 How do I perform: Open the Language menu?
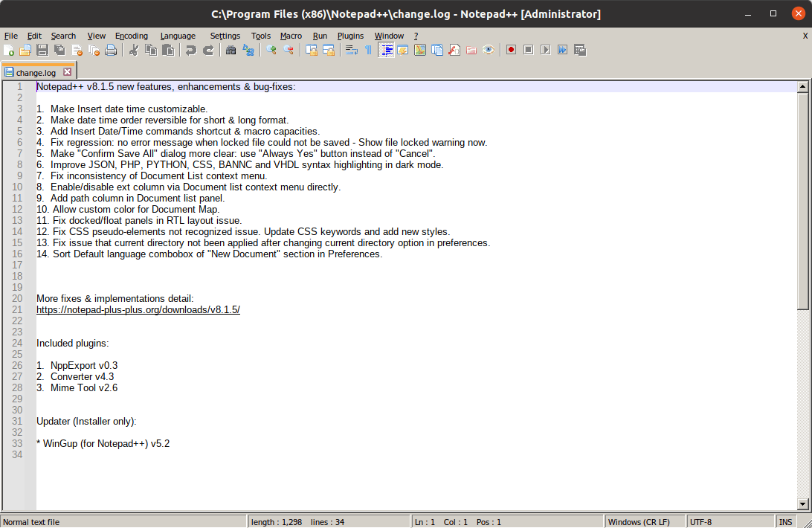pyautogui.click(x=178, y=36)
